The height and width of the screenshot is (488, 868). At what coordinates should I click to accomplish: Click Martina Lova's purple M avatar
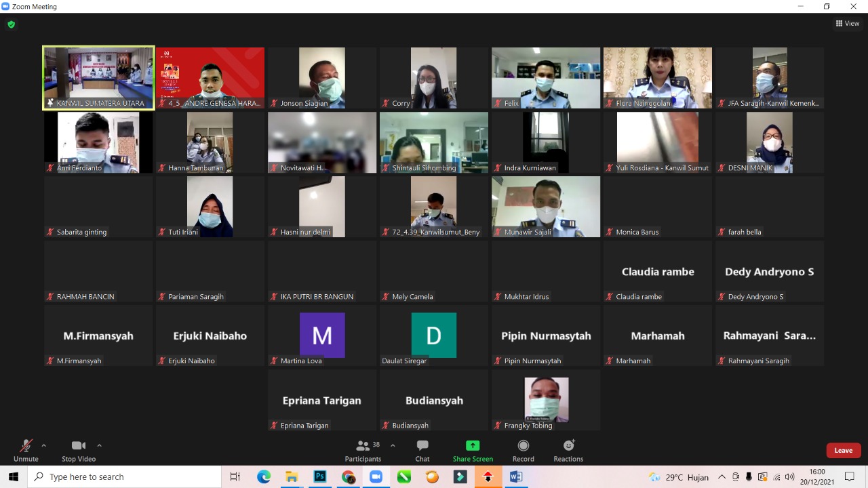322,335
